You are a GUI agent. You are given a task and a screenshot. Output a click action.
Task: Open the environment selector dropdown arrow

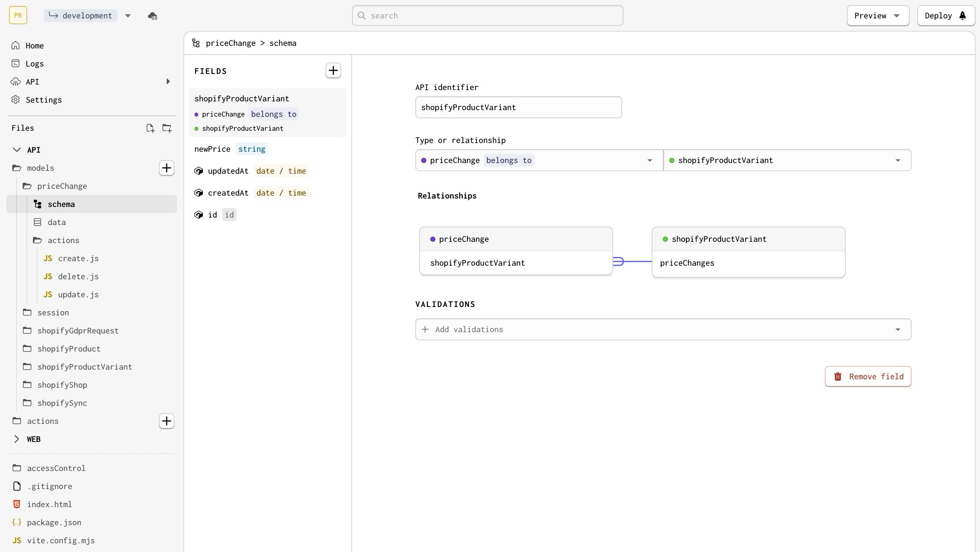[128, 16]
